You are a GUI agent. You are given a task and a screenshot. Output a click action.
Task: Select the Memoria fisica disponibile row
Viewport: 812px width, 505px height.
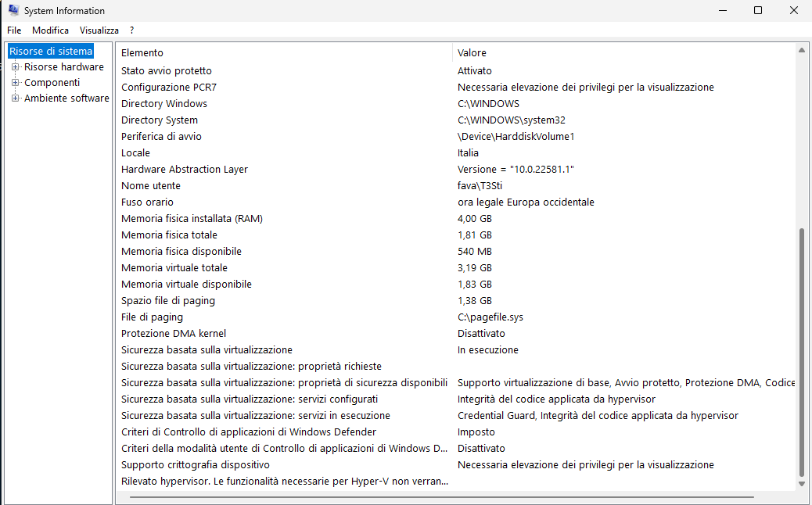(x=456, y=252)
